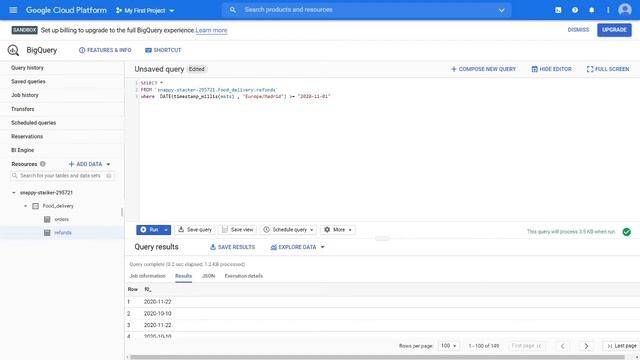The width and height of the screenshot is (640, 360).
Task: Click the horizontal results scrollbar
Action: coord(377,358)
